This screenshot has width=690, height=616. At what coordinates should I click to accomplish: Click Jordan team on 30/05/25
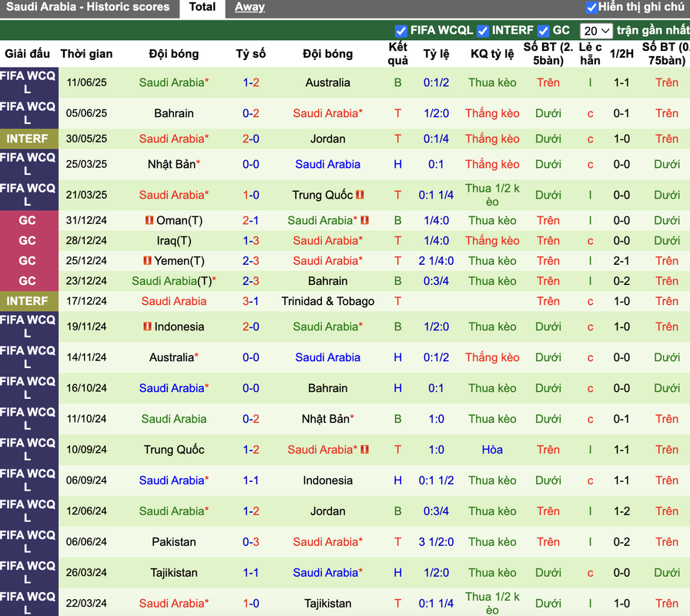[328, 139]
